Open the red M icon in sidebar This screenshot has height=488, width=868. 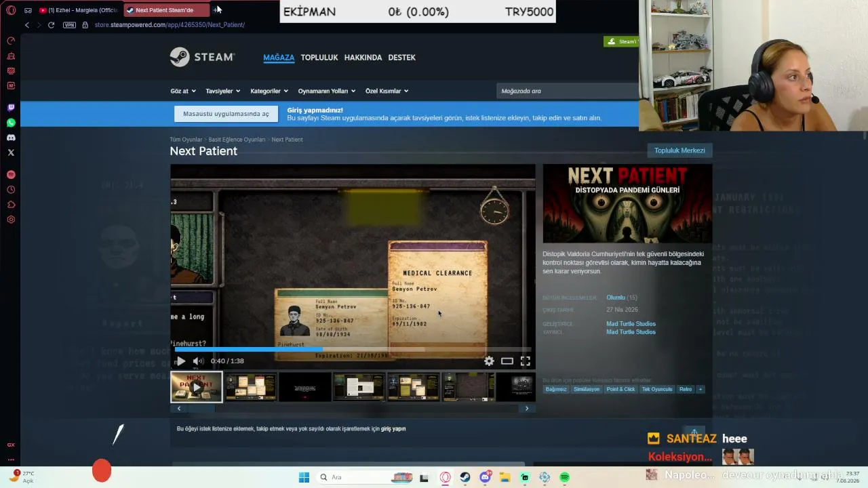coord(11,85)
